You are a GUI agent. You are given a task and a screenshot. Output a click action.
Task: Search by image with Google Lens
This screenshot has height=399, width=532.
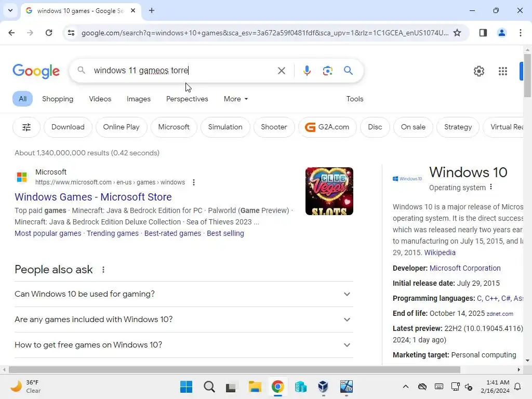327,71
